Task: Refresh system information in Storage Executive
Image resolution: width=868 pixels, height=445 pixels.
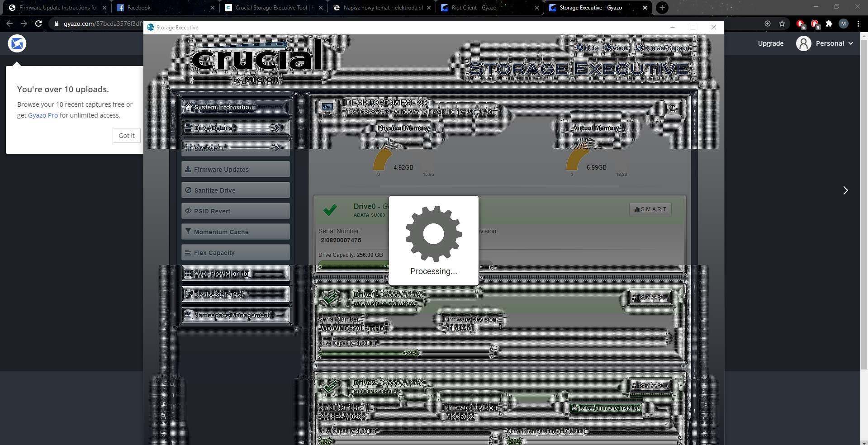Action: click(x=673, y=108)
